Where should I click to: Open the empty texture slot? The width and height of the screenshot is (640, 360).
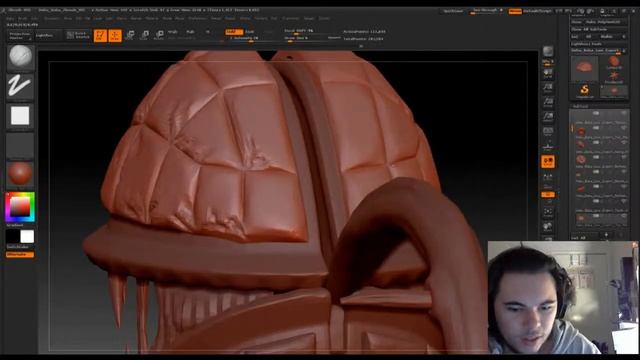tap(20, 145)
